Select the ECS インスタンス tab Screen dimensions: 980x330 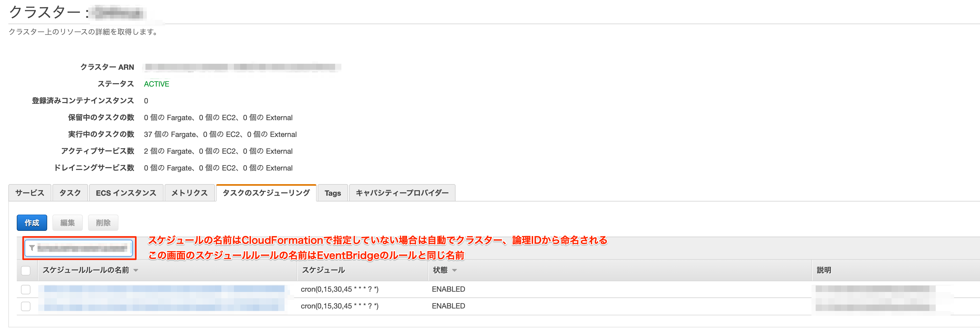coord(126,193)
